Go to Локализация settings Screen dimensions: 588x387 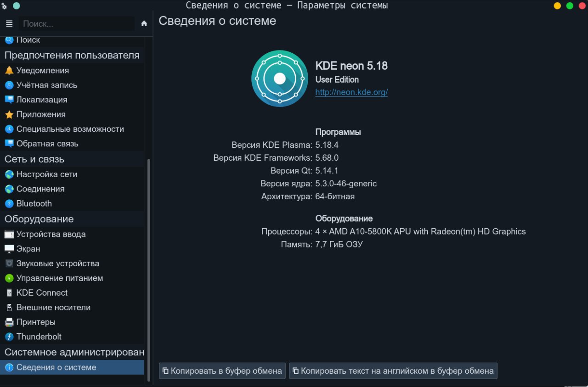[x=72, y=100]
